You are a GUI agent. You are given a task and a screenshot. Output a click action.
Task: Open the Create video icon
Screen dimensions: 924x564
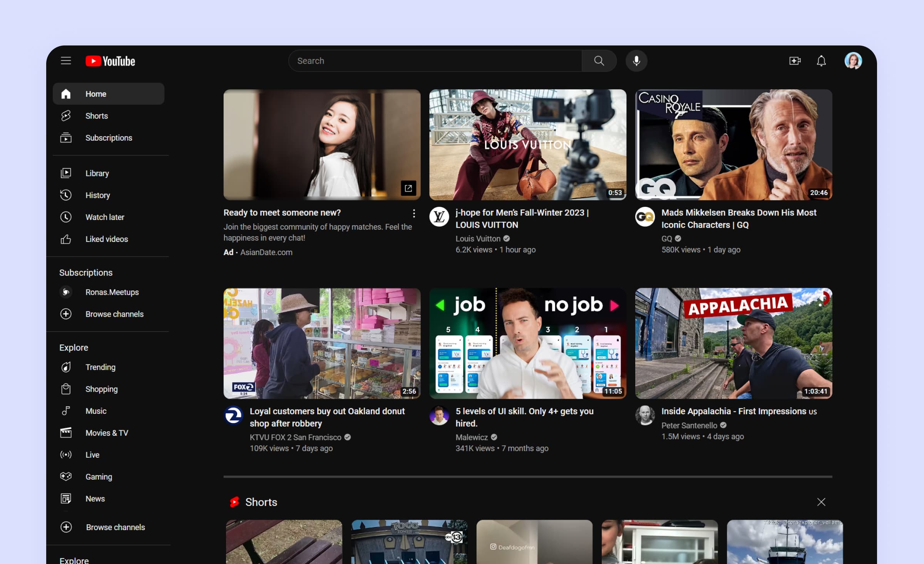click(795, 60)
